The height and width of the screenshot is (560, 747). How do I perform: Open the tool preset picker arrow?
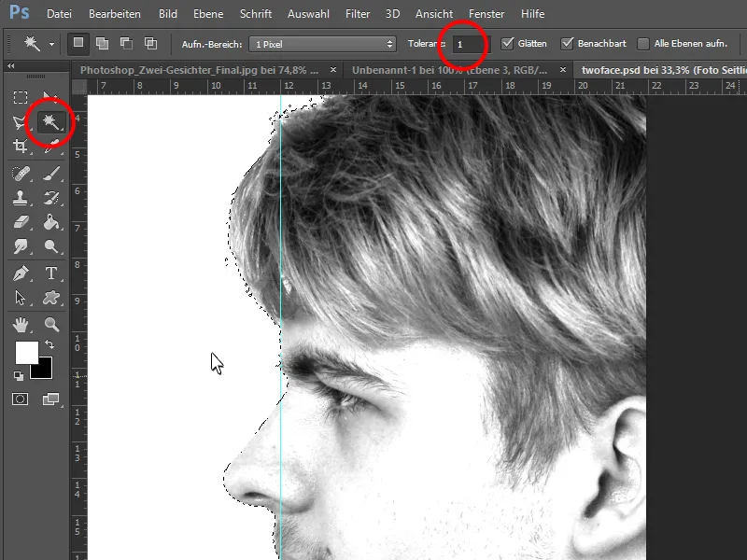51,44
